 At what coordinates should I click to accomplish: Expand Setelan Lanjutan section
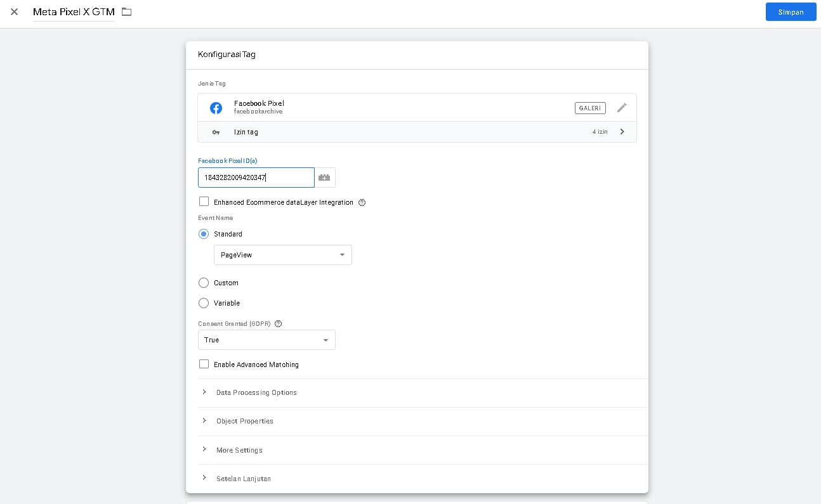point(423,479)
